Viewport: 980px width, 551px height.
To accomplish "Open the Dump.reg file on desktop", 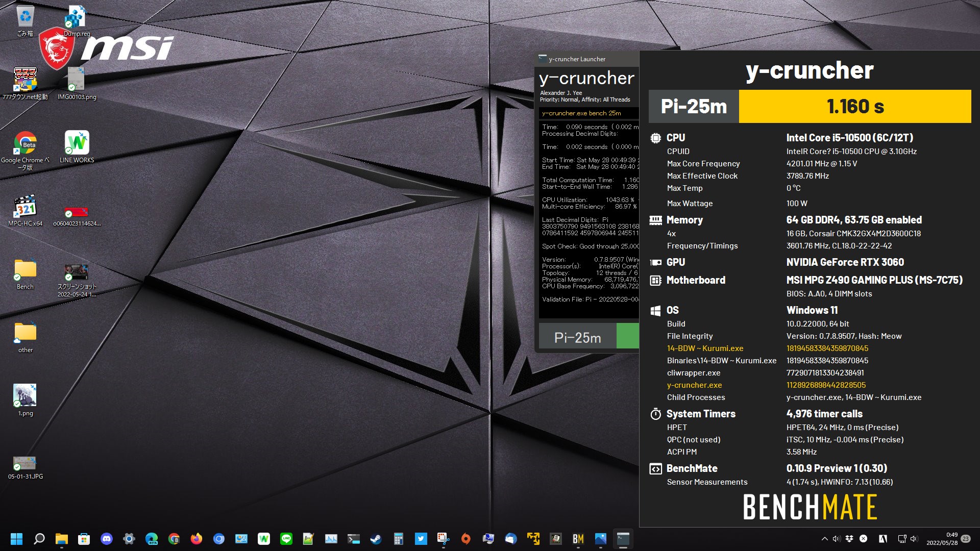I will tap(77, 21).
